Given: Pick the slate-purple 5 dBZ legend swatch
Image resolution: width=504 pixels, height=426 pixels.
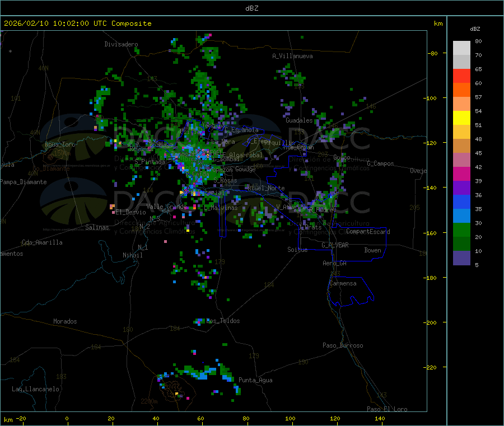Looking at the screenshot, I should coord(461,258).
